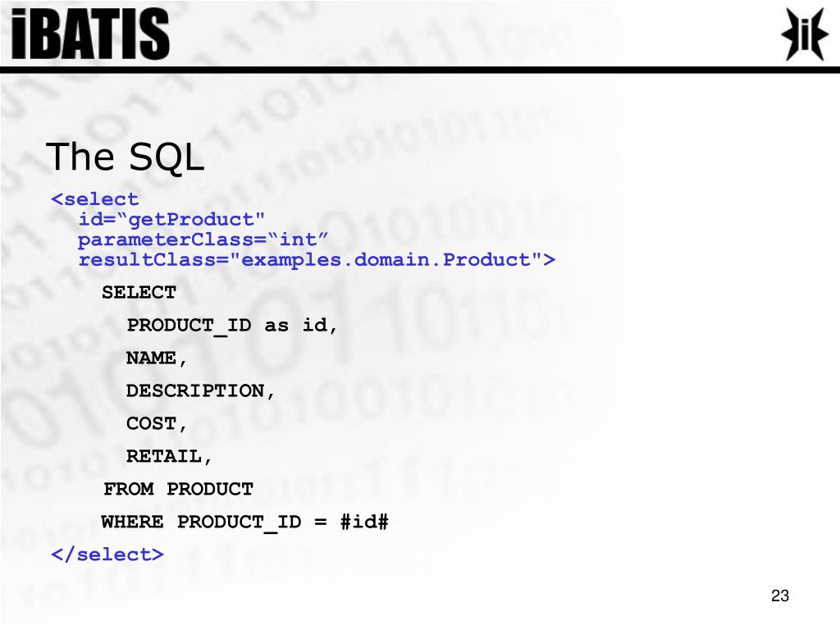840x630 pixels.
Task: Click the slide title The SQL
Action: tap(125, 157)
